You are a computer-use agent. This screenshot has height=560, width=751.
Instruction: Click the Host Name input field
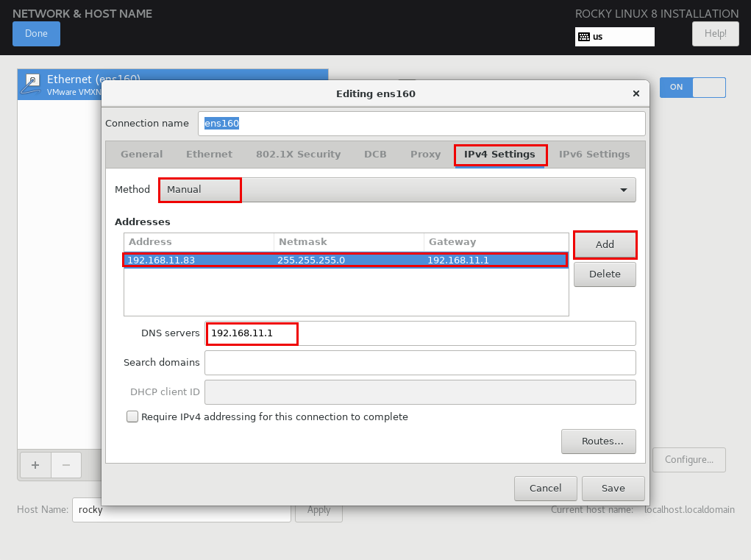tap(182, 510)
